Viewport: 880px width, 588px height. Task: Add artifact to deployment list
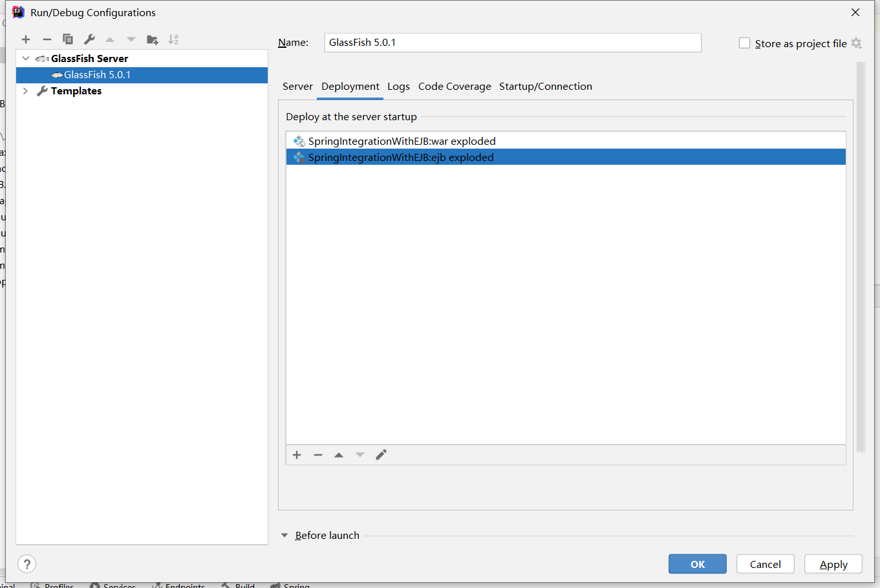pos(297,455)
